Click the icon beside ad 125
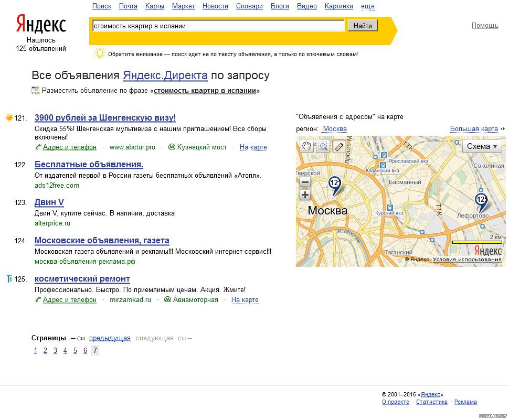This screenshot has height=420, width=509. click(x=9, y=278)
